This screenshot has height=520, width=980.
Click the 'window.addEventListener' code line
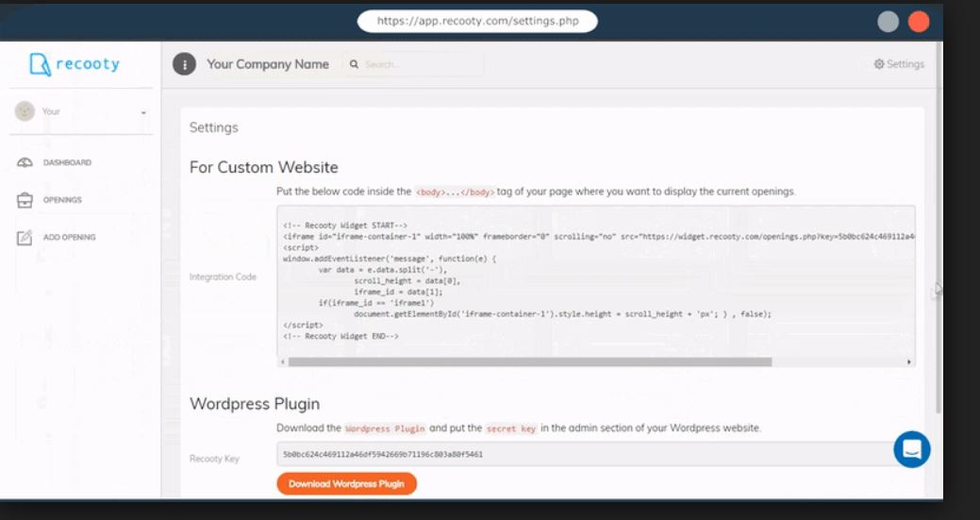[x=390, y=259]
